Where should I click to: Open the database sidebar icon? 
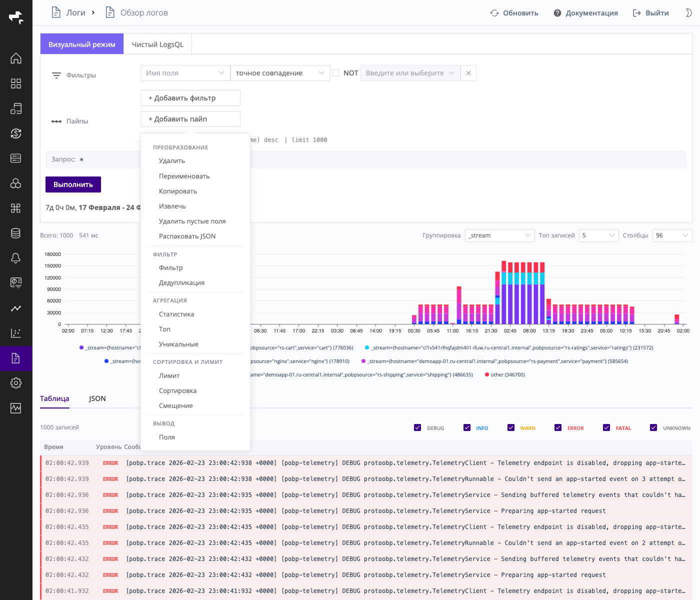tap(16, 233)
